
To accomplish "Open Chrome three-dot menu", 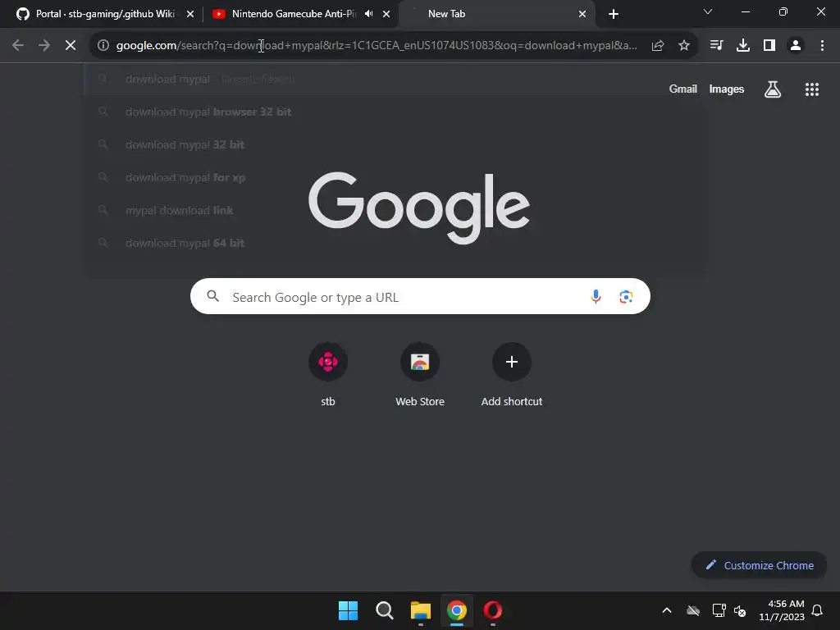I will click(822, 46).
